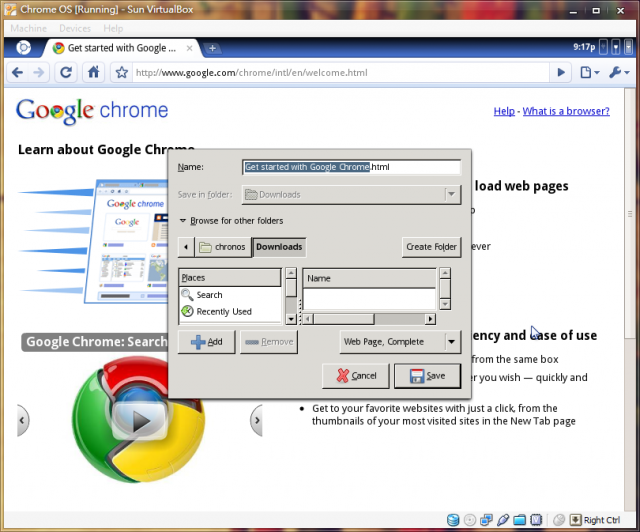Screen dimensions: 640x532
Task: Cancel the save dialog
Action: pos(356,376)
